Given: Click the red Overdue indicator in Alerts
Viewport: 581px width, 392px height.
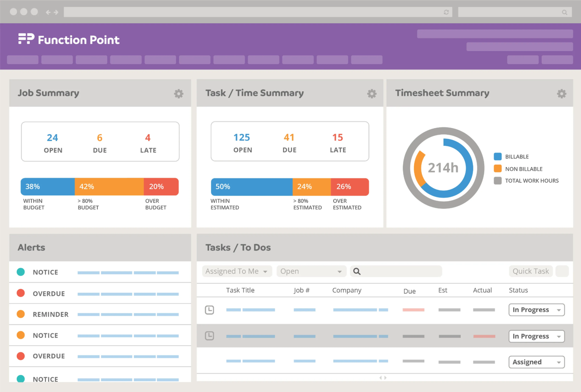Looking at the screenshot, I should tap(21, 293).
